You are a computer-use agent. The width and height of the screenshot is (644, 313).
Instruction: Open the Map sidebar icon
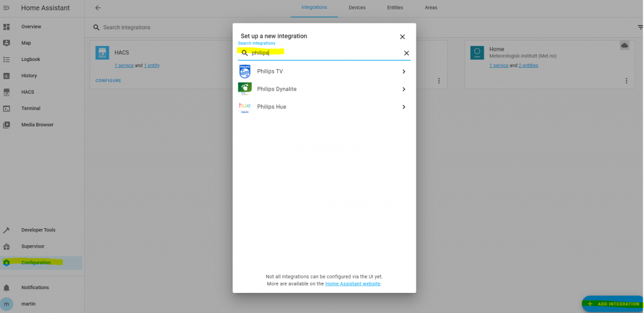tap(6, 43)
